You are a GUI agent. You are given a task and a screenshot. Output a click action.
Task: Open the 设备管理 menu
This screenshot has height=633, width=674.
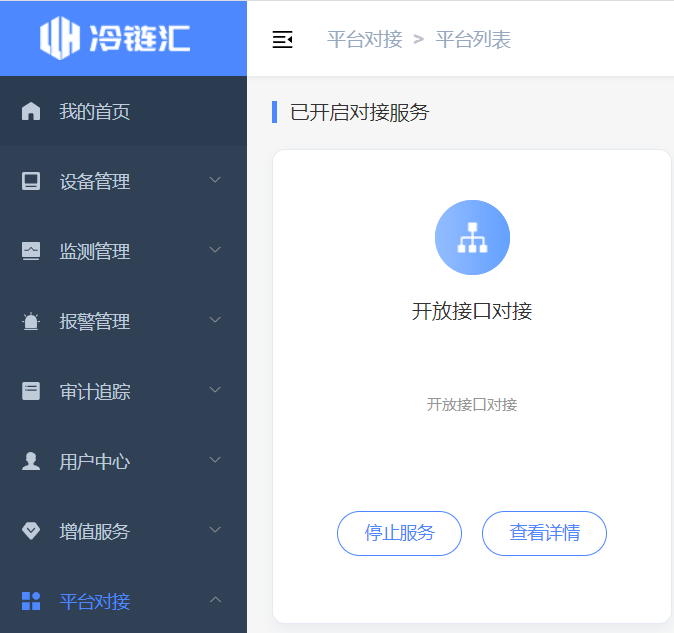tap(123, 181)
